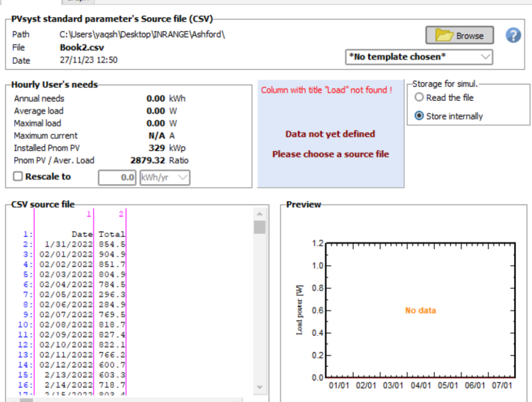Open help via the blue question mark icon
The width and height of the screenshot is (532, 402).
pos(513,36)
